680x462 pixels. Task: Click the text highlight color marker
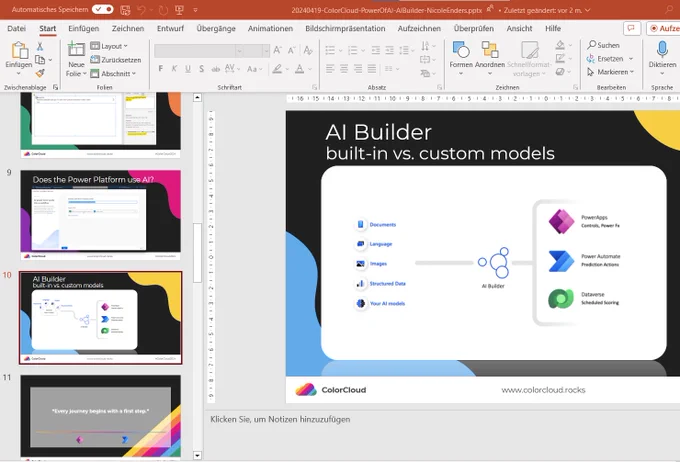(277, 69)
